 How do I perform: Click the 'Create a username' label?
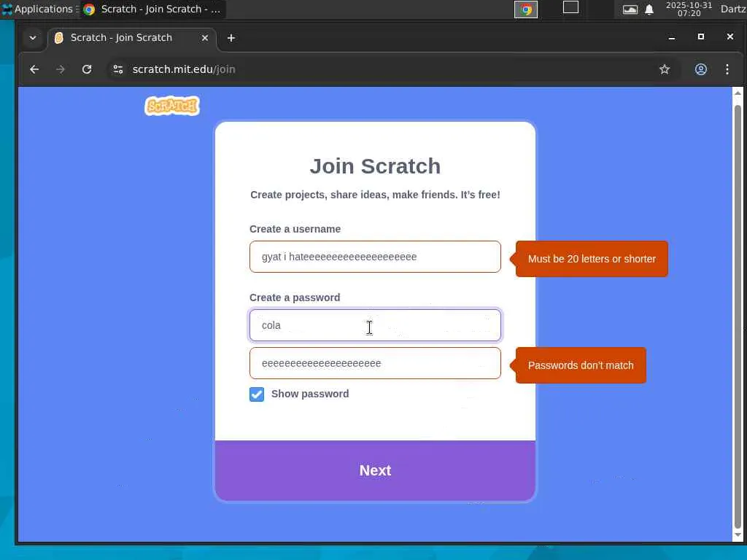pyautogui.click(x=295, y=229)
